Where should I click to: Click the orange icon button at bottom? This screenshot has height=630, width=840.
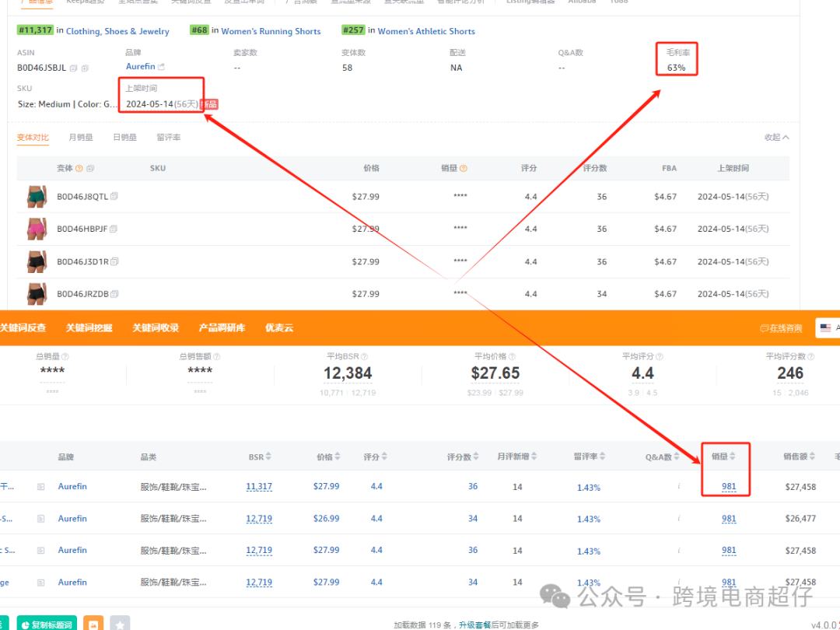pyautogui.click(x=93, y=624)
